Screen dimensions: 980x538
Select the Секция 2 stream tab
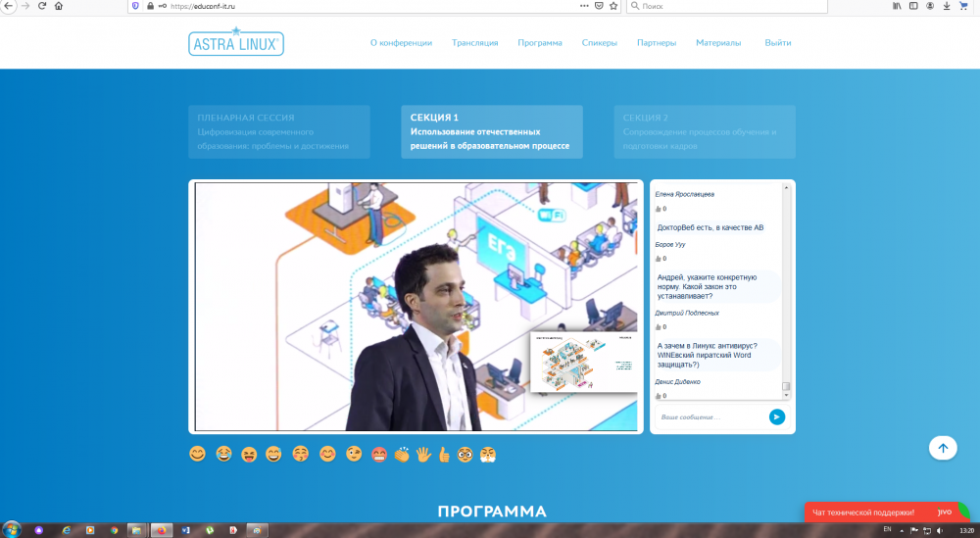(705, 131)
